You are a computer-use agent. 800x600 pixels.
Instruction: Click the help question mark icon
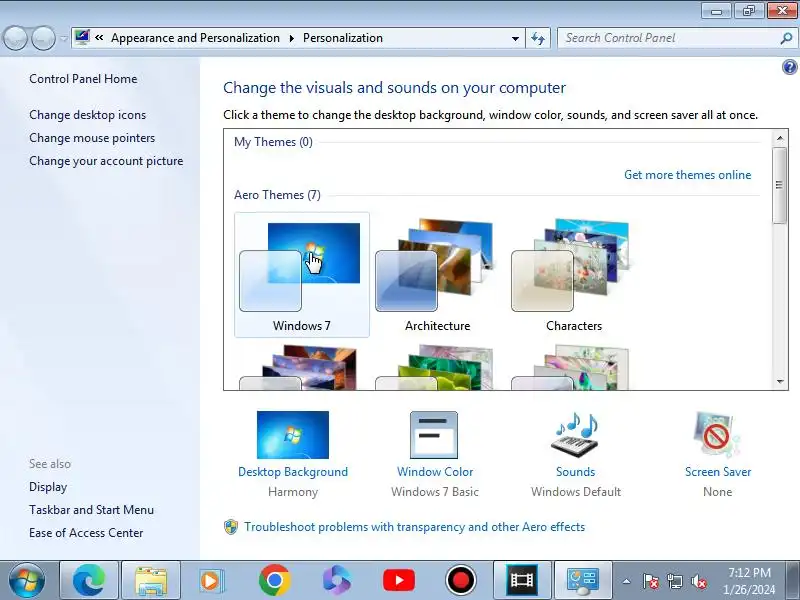(789, 67)
